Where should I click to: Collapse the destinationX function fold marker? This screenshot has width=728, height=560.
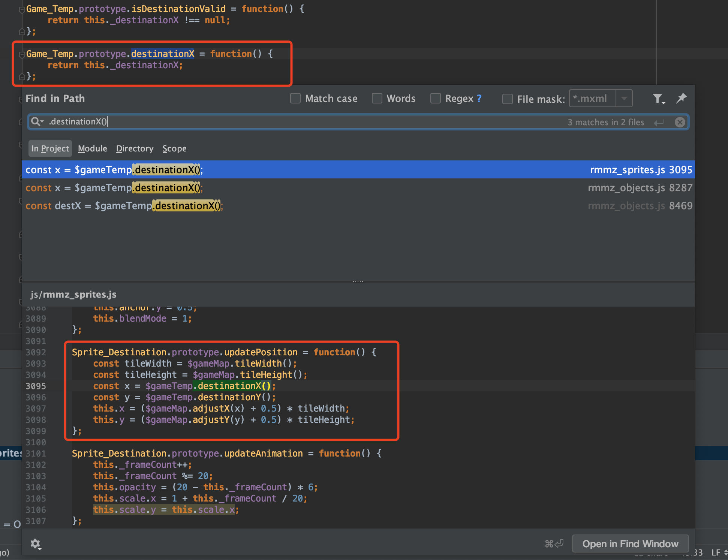coord(22,55)
